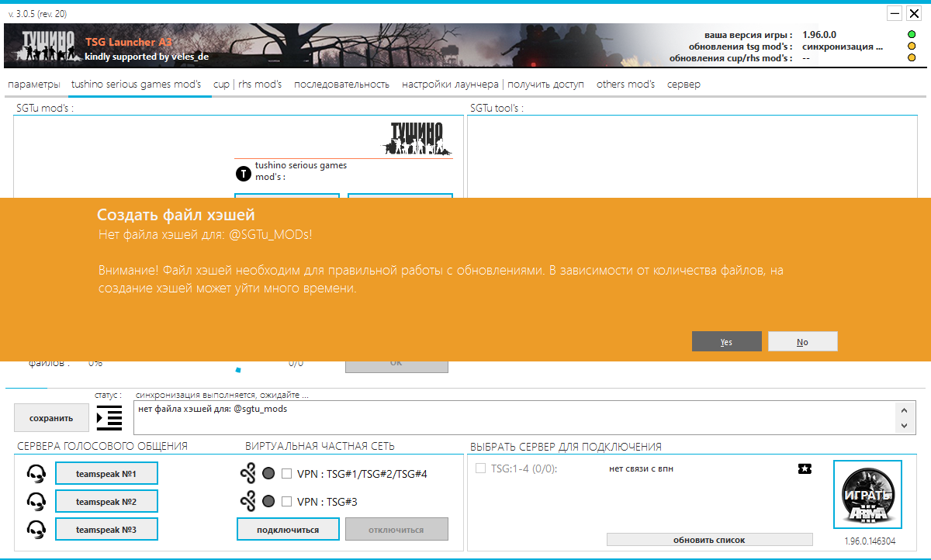
Task: Click the yellow cup/rhs mod's update indicator
Action: [x=912, y=58]
